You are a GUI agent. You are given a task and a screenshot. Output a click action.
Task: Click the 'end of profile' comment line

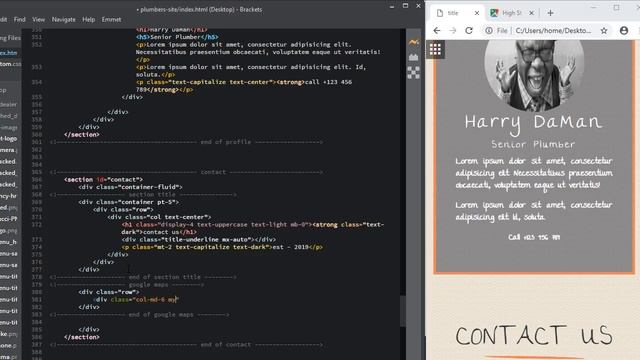click(x=186, y=142)
